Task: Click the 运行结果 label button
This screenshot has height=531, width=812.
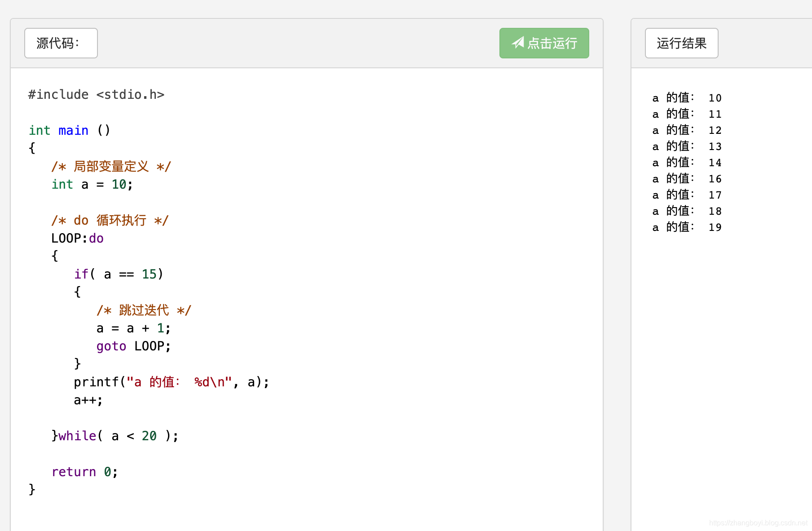Action: tap(681, 43)
